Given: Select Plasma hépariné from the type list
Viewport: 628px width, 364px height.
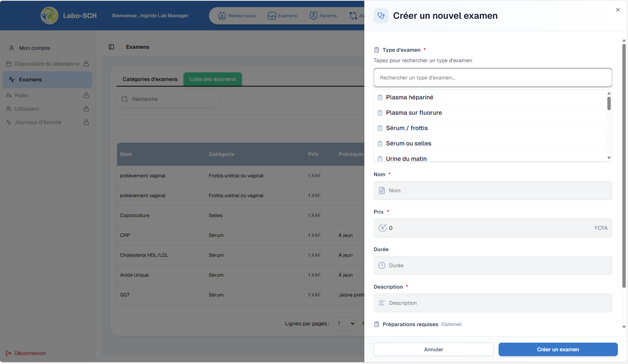Looking at the screenshot, I should click(x=409, y=97).
